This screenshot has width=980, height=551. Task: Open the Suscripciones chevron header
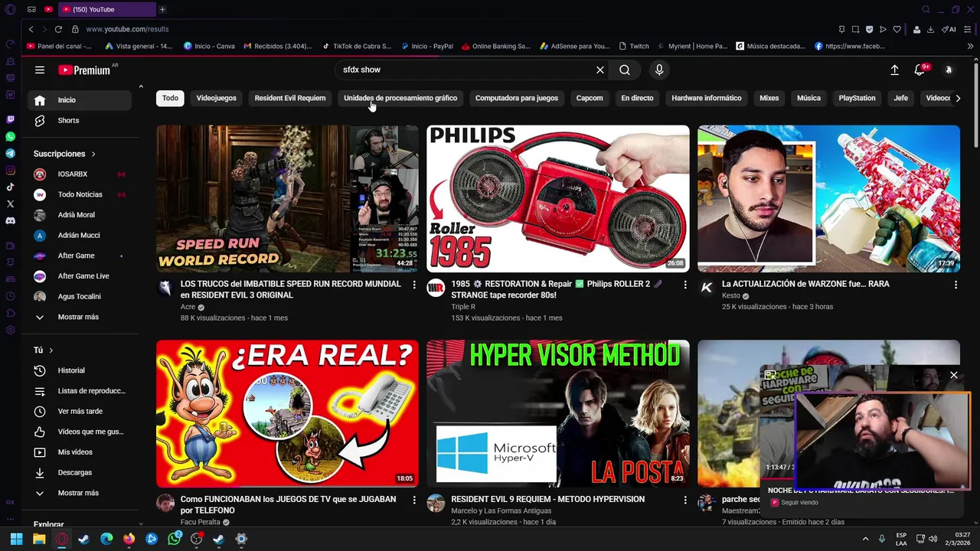[65, 154]
